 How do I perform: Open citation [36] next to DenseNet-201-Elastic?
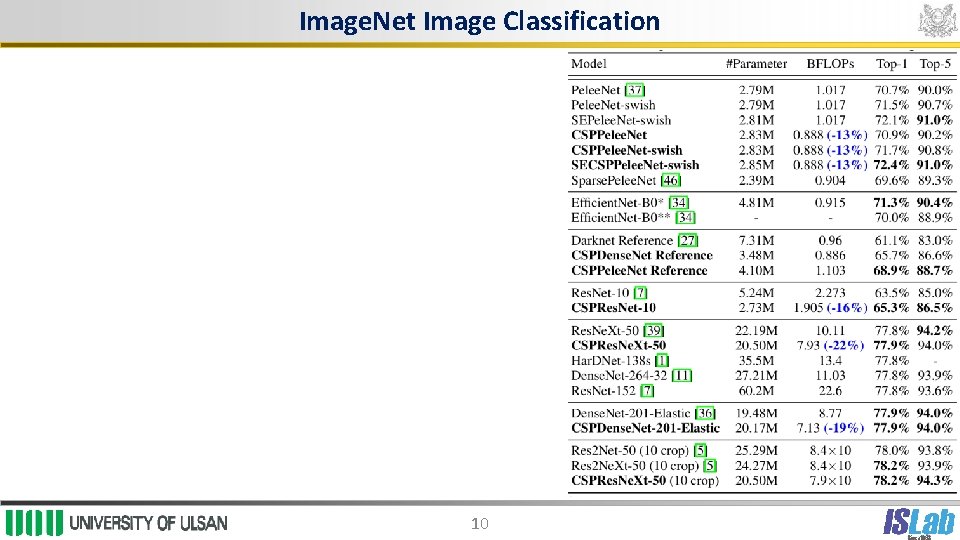click(705, 413)
